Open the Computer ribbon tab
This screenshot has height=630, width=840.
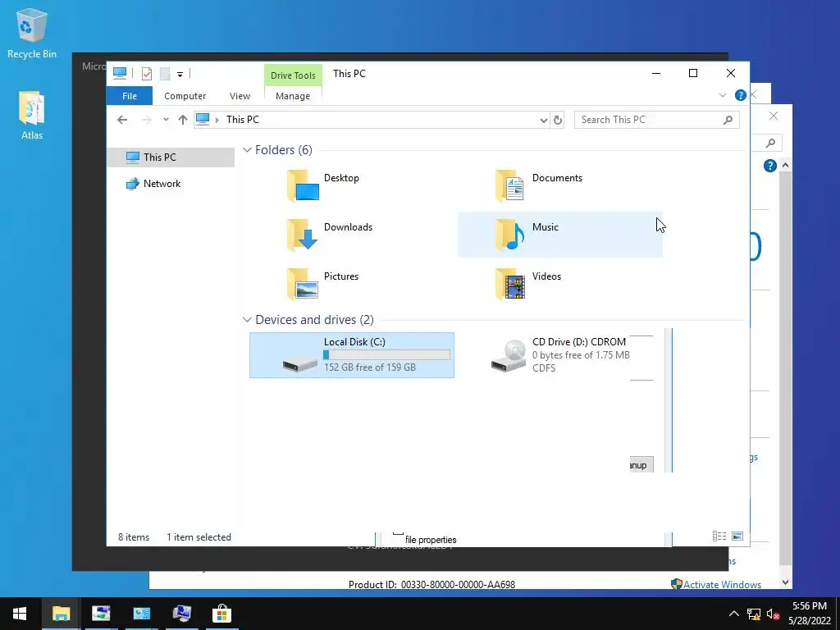tap(185, 96)
